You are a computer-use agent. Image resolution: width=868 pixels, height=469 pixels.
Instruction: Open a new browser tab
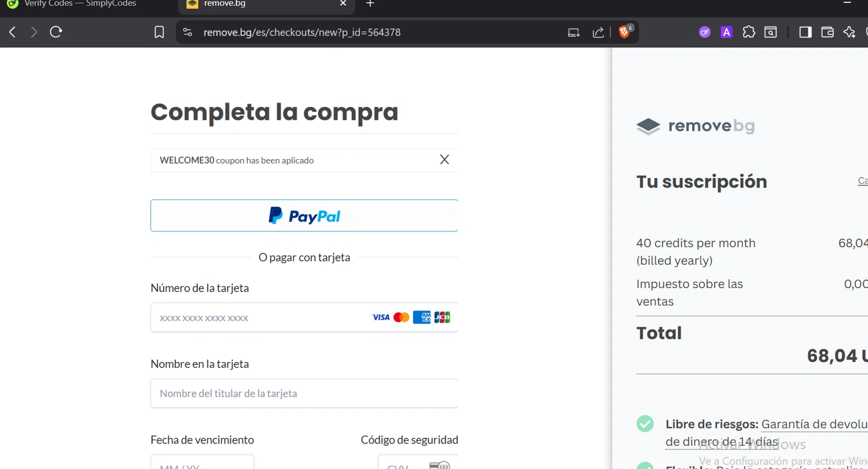tap(370, 3)
